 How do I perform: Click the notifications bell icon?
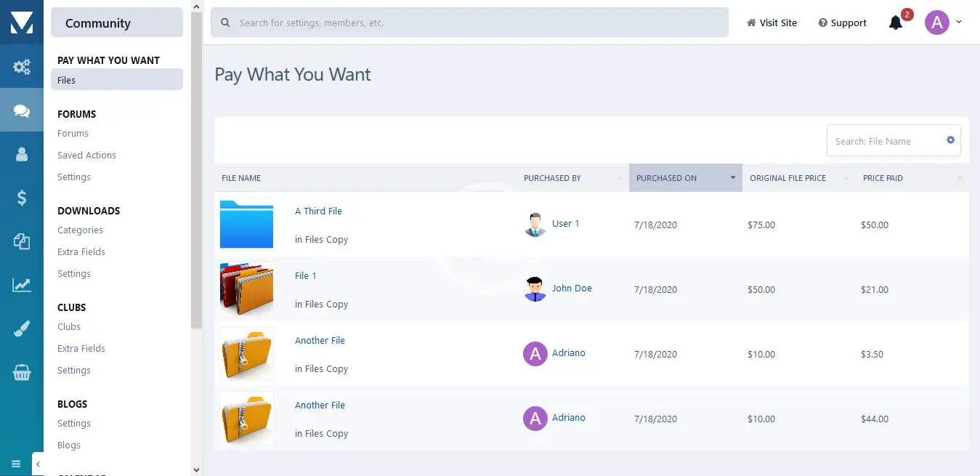click(x=896, y=23)
